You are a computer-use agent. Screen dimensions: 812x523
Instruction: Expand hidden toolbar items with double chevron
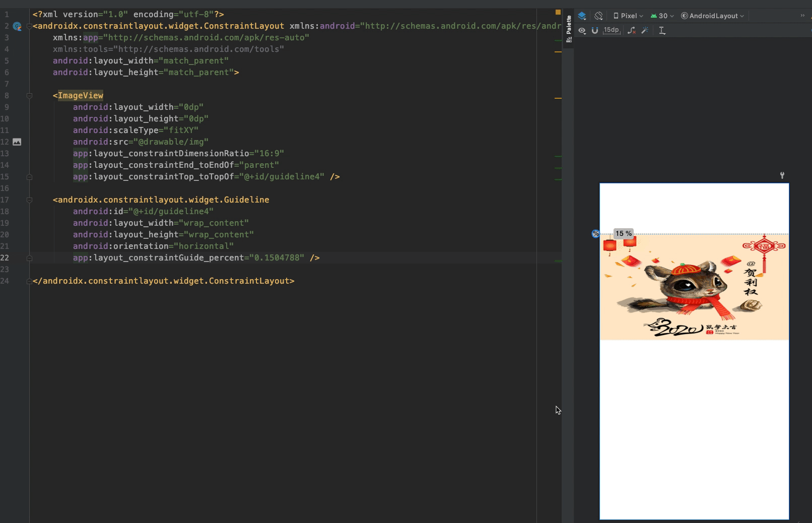pyautogui.click(x=802, y=16)
